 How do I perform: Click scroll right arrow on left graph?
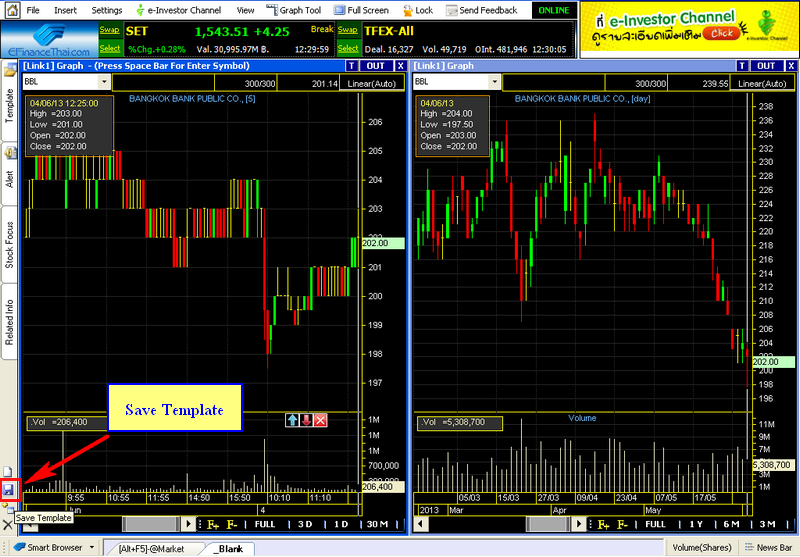(x=188, y=524)
